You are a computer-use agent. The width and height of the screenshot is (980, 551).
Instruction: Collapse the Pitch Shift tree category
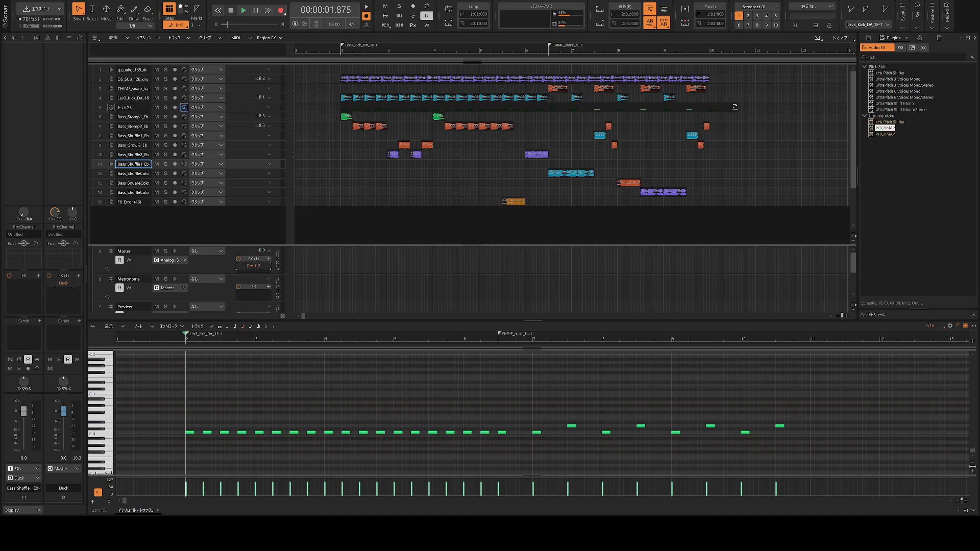tap(864, 66)
